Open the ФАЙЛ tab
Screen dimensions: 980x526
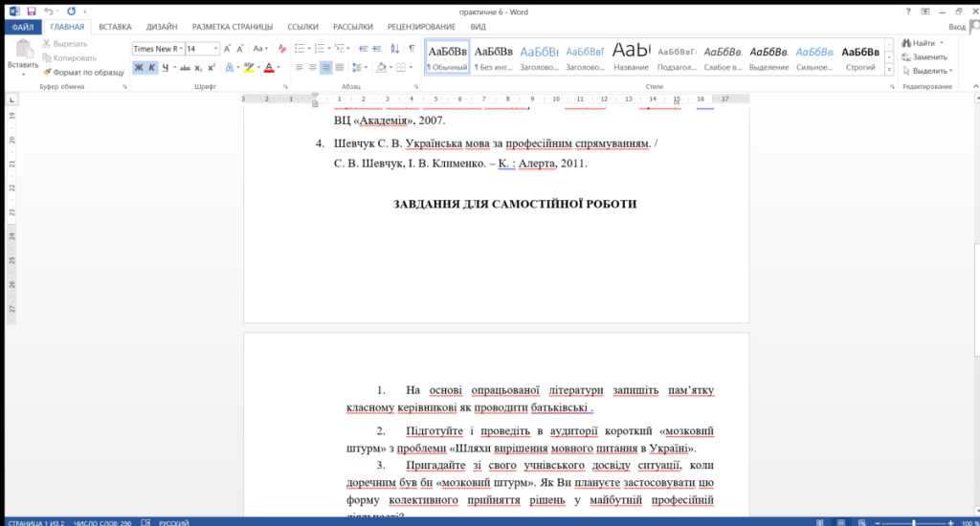pos(23,27)
